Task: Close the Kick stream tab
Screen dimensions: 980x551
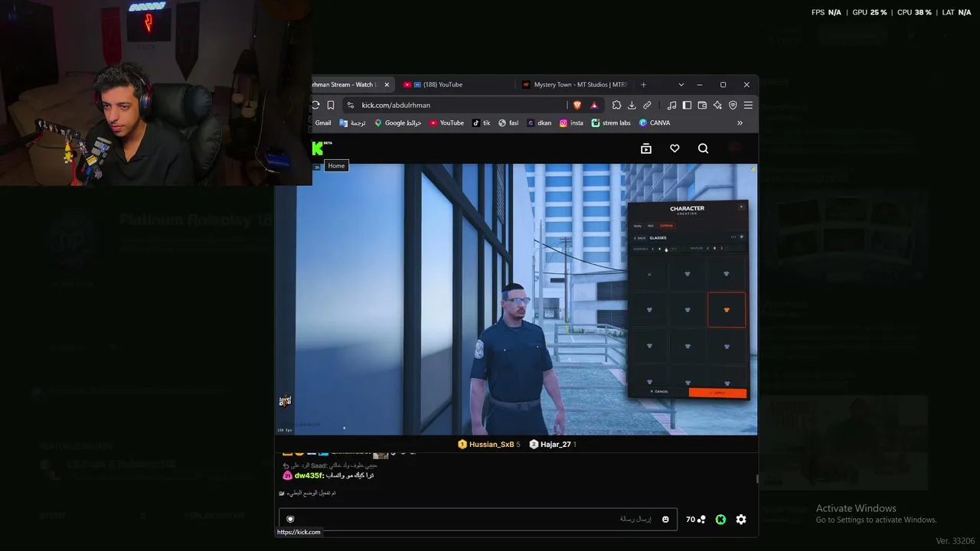Action: 387,84
